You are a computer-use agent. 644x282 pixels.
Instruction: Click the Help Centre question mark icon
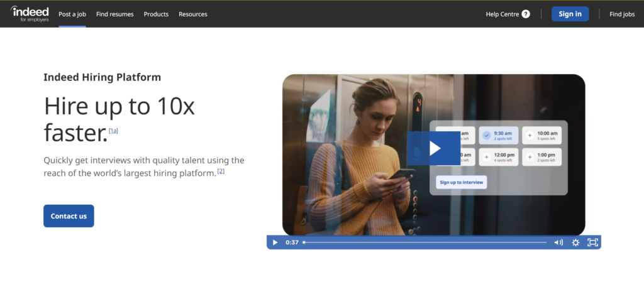(526, 14)
